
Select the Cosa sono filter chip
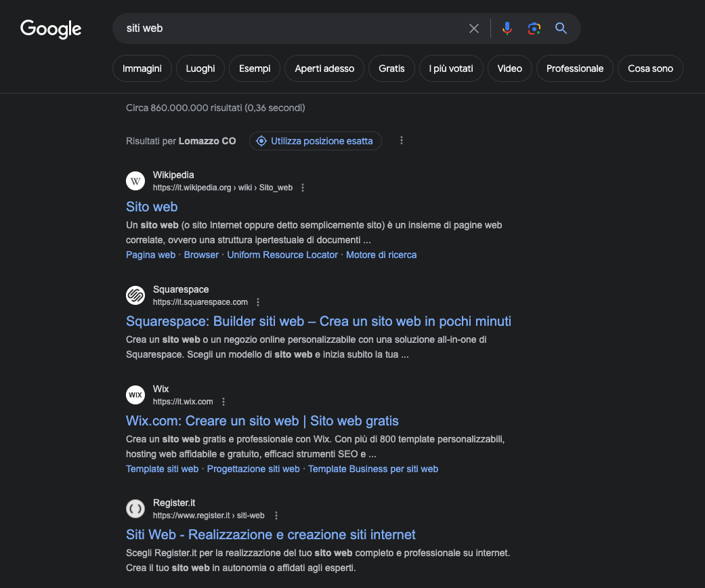pos(651,68)
